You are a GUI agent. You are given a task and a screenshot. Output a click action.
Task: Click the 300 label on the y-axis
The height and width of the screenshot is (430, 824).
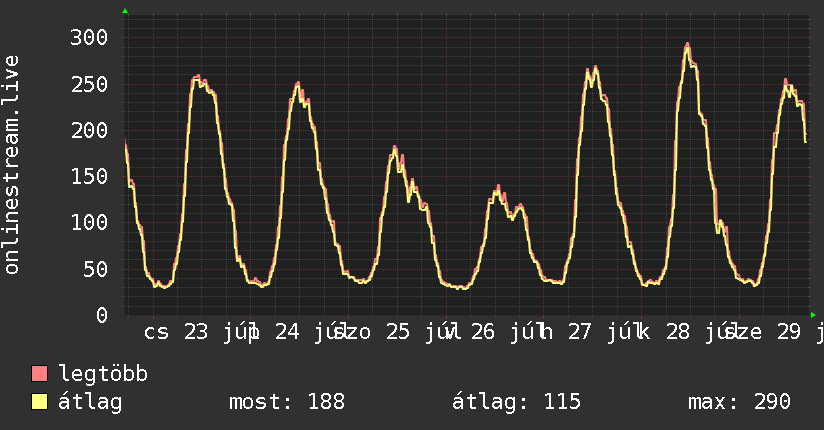coord(89,37)
